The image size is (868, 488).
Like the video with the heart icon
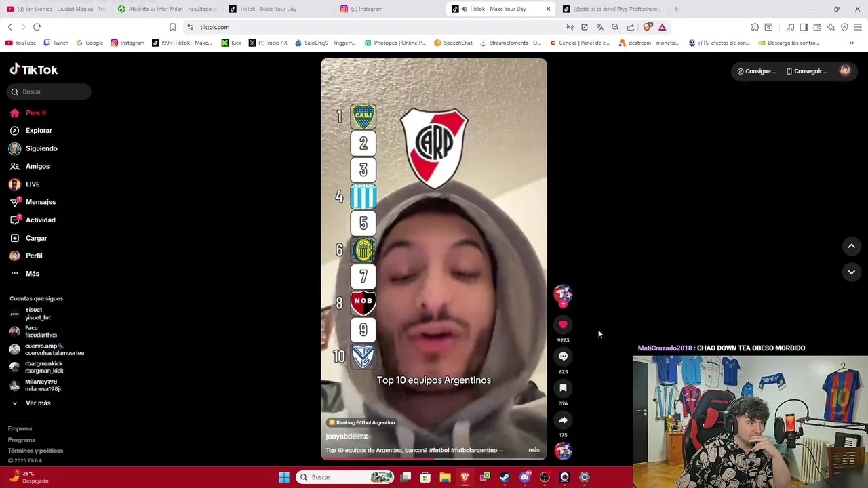click(563, 325)
